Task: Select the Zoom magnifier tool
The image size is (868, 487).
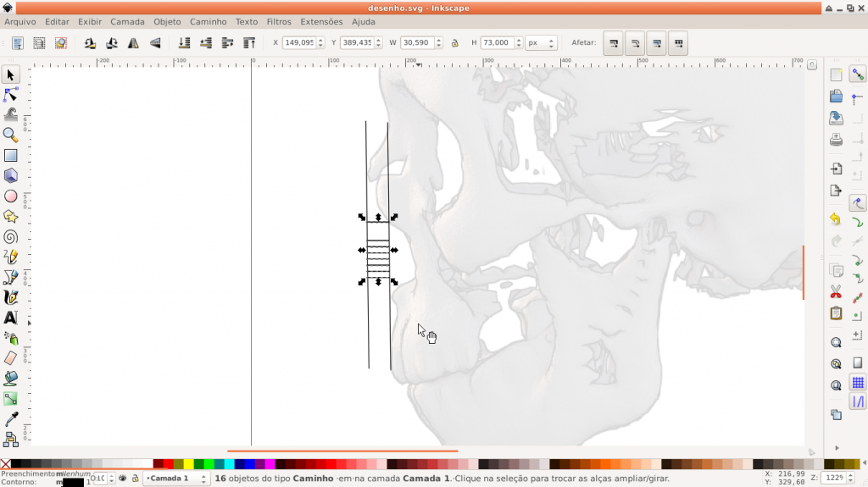Action: 10,135
